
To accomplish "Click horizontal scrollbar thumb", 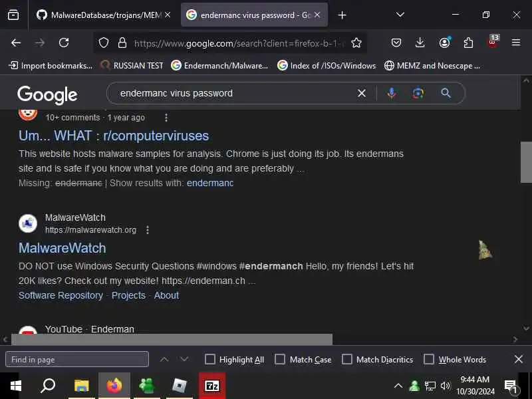I will coord(172,339).
